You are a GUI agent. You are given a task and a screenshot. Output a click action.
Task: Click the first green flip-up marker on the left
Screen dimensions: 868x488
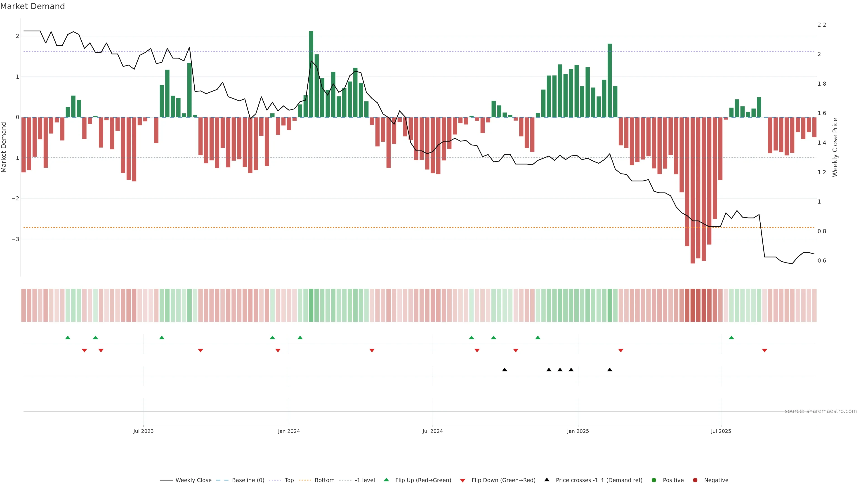pyautogui.click(x=68, y=338)
